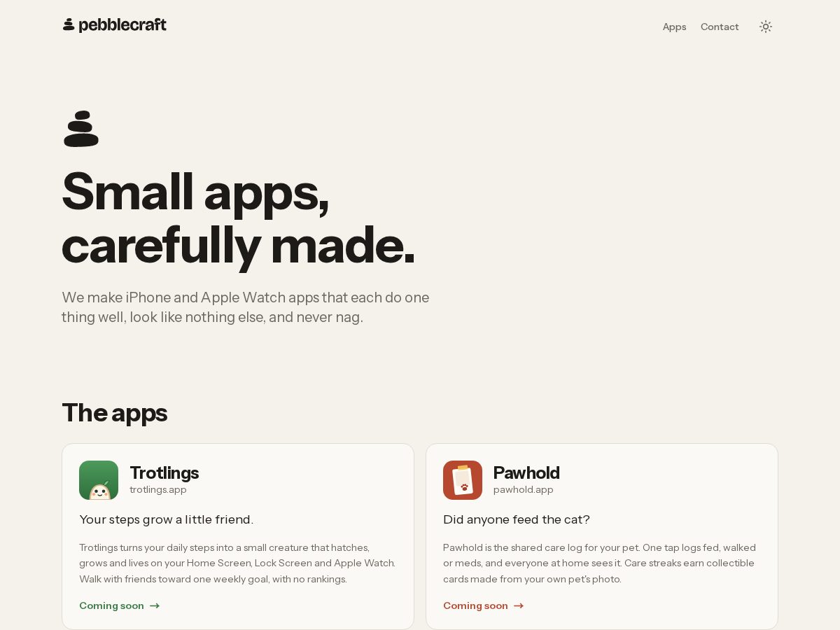Click the Trotlings description paragraph

(238, 563)
